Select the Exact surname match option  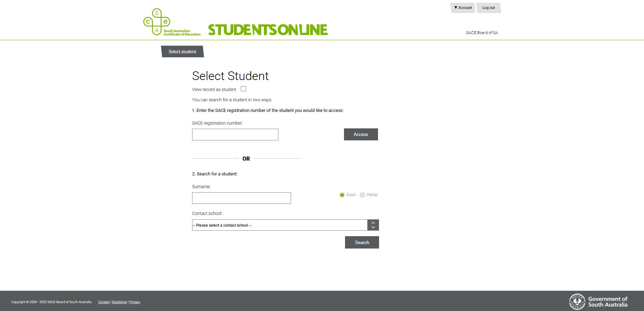[x=342, y=195]
